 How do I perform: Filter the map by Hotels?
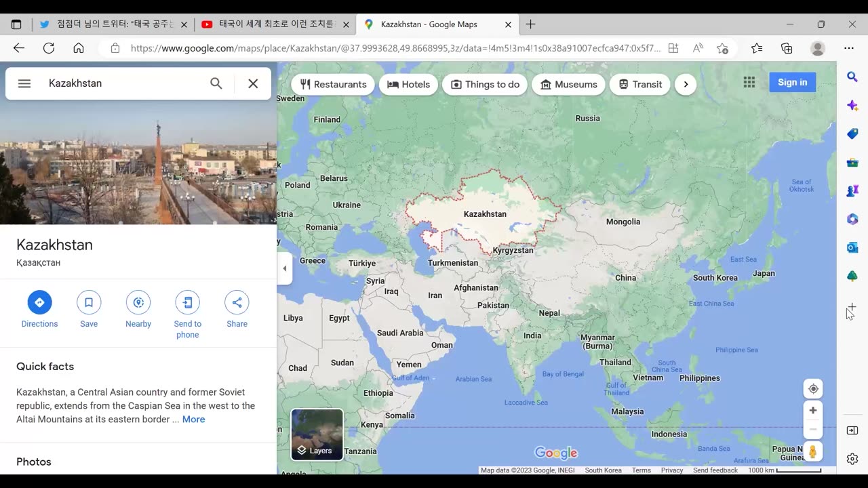pyautogui.click(x=408, y=85)
